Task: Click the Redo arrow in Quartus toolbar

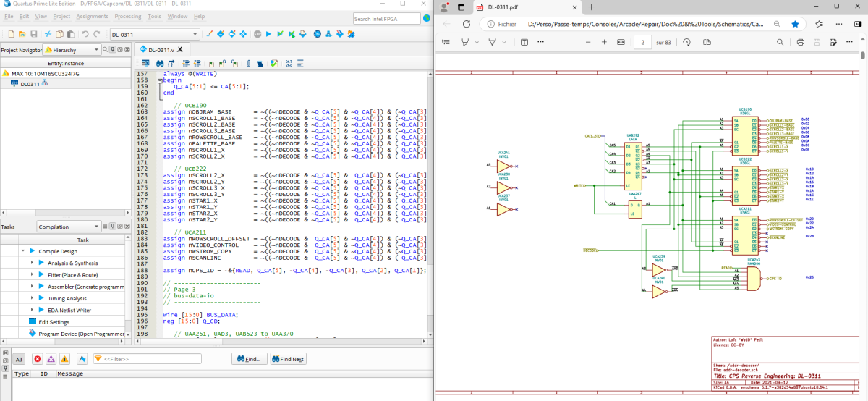Action: [x=96, y=34]
